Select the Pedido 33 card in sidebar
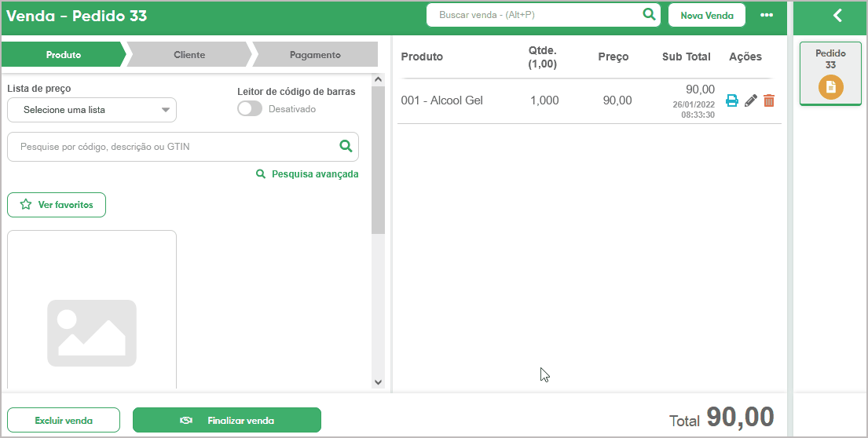Image resolution: width=868 pixels, height=438 pixels. (x=830, y=74)
